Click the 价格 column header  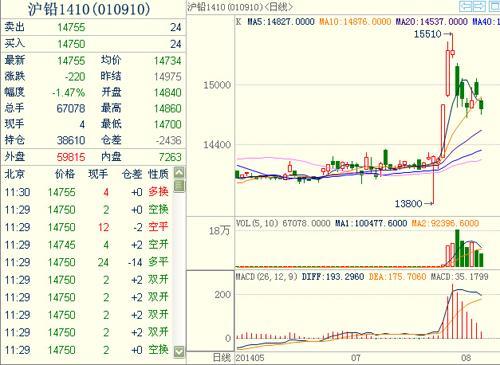tap(65, 174)
